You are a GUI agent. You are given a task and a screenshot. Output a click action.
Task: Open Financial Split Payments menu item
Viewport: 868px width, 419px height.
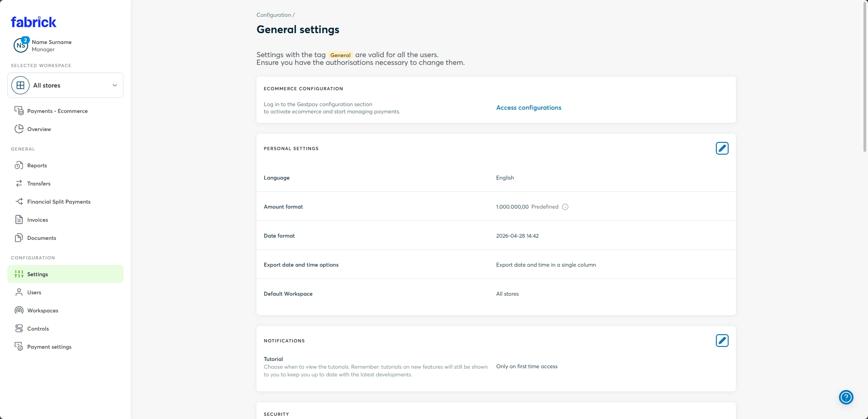65,201
